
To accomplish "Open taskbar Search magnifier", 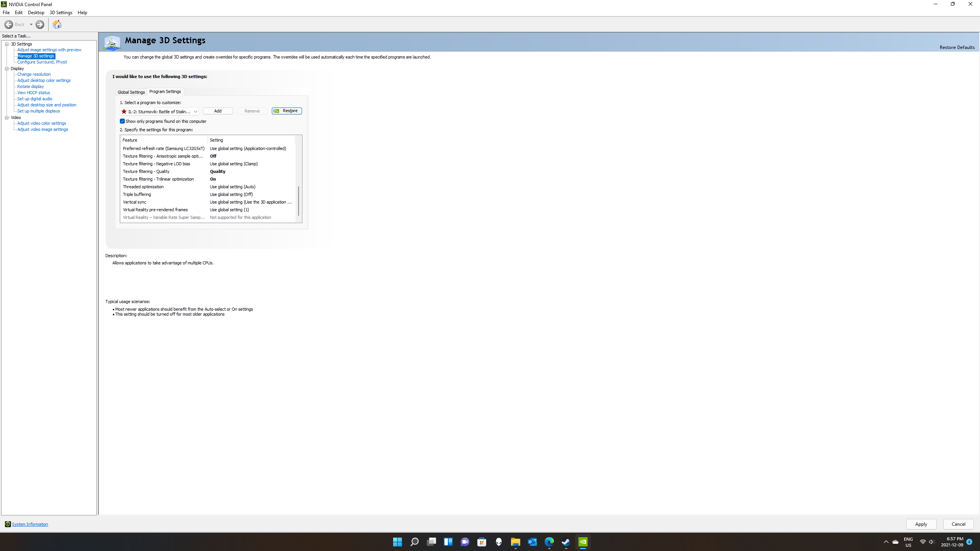I will 414,542.
